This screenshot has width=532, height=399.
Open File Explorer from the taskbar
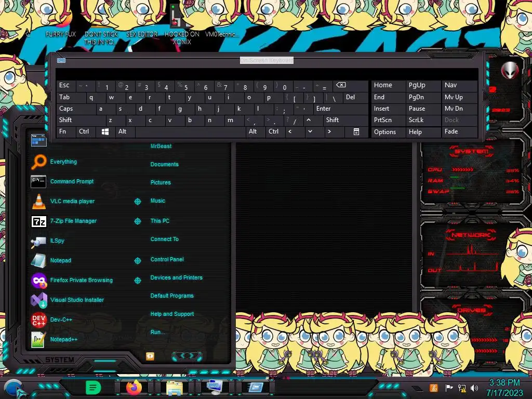(x=174, y=388)
